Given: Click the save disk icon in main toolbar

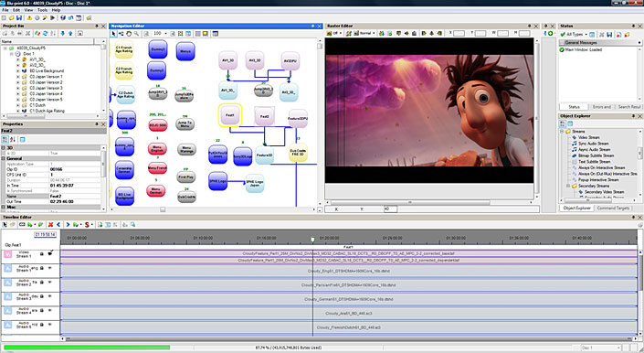Looking at the screenshot, I should [19, 17].
